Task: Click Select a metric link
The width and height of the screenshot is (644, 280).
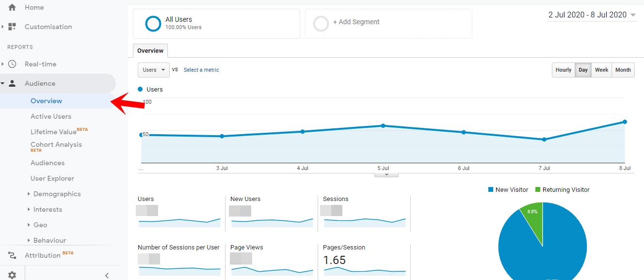Action: pos(201,70)
